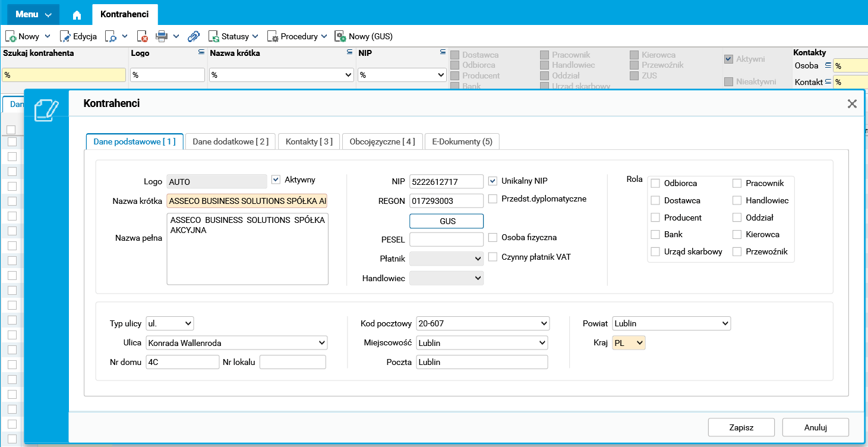Viewport: 868px width, 447px height.
Task: Enable Czynny płatnik VAT checkbox
Action: click(x=493, y=257)
